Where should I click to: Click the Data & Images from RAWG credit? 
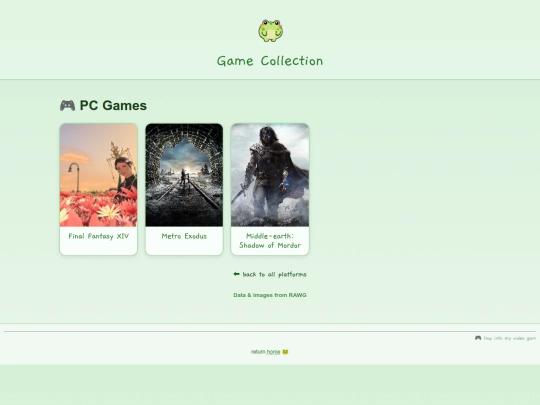click(x=270, y=295)
